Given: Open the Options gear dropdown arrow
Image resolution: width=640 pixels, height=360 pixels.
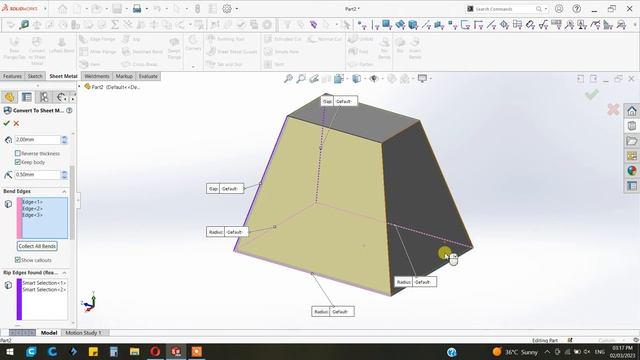Looking at the screenshot, I should coord(237,9).
